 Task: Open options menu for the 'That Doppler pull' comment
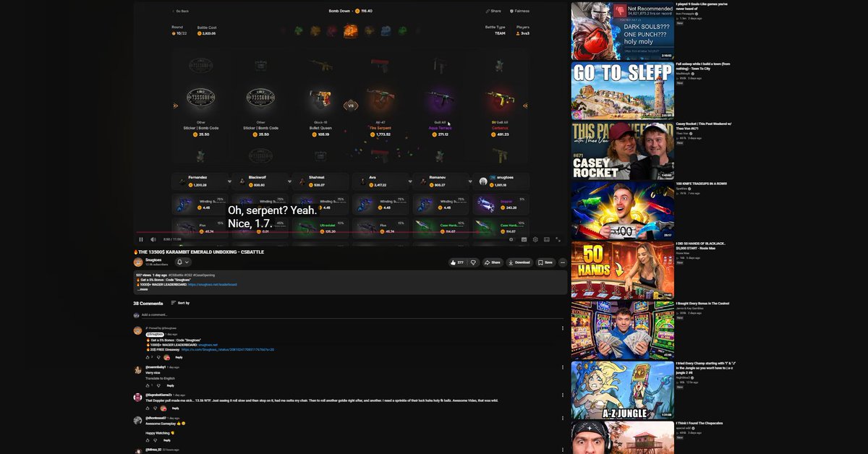coord(563,396)
